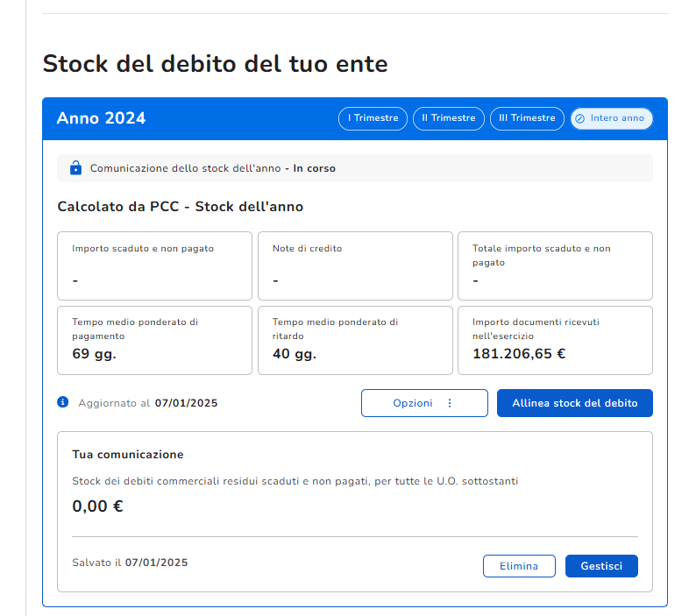The height and width of the screenshot is (616, 689).
Task: Select the Intero anno label
Action: pos(617,118)
